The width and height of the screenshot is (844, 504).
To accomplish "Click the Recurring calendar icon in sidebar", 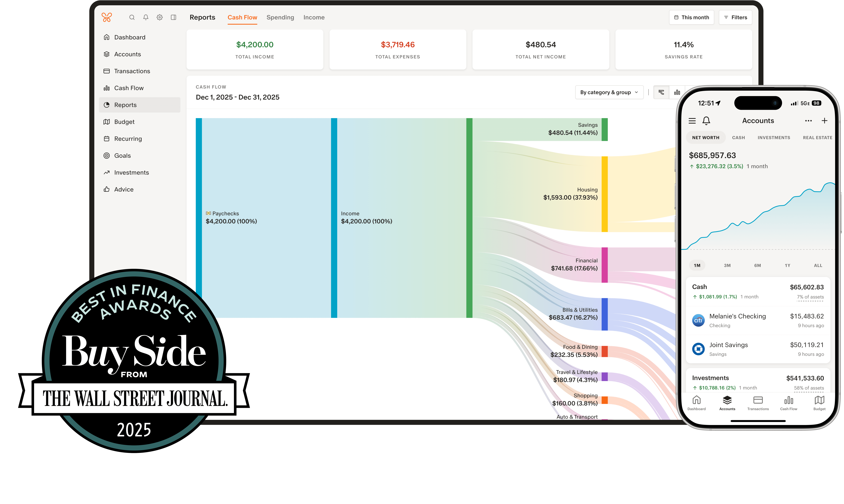I will point(107,139).
